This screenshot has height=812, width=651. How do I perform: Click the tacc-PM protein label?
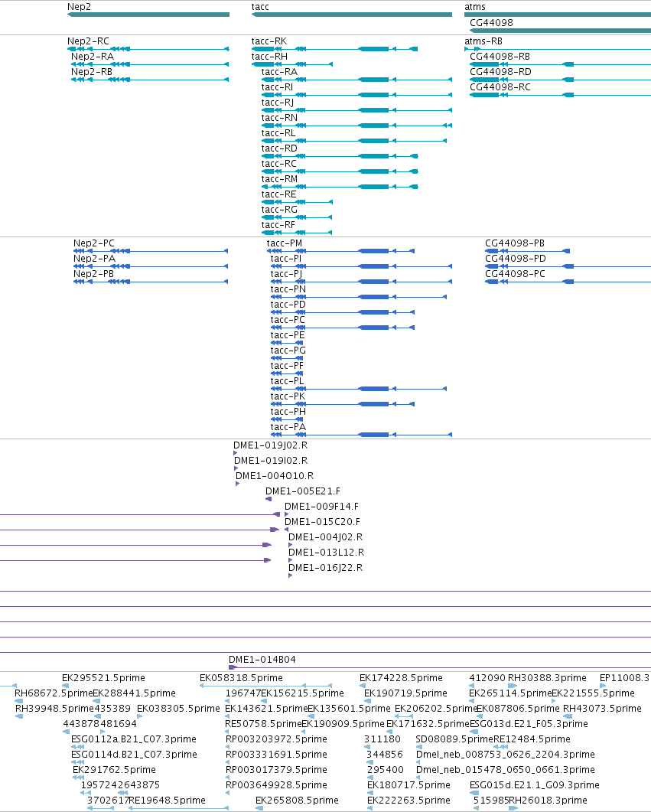[284, 243]
